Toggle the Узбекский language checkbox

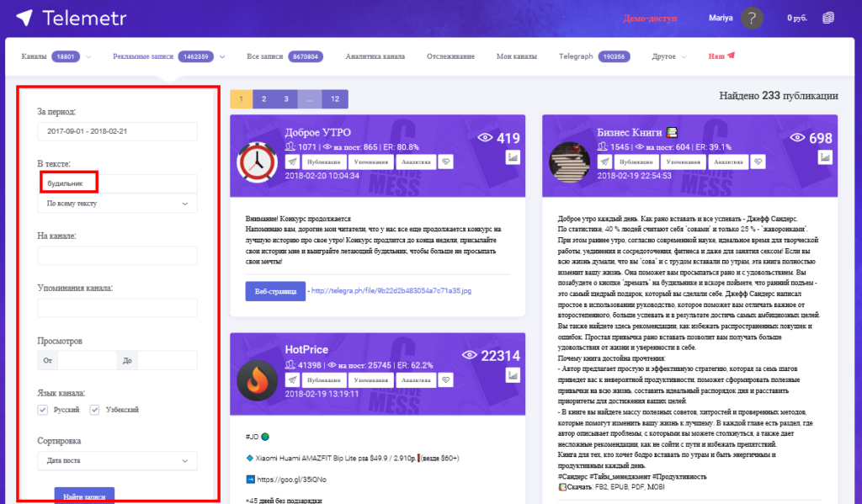coord(95,410)
